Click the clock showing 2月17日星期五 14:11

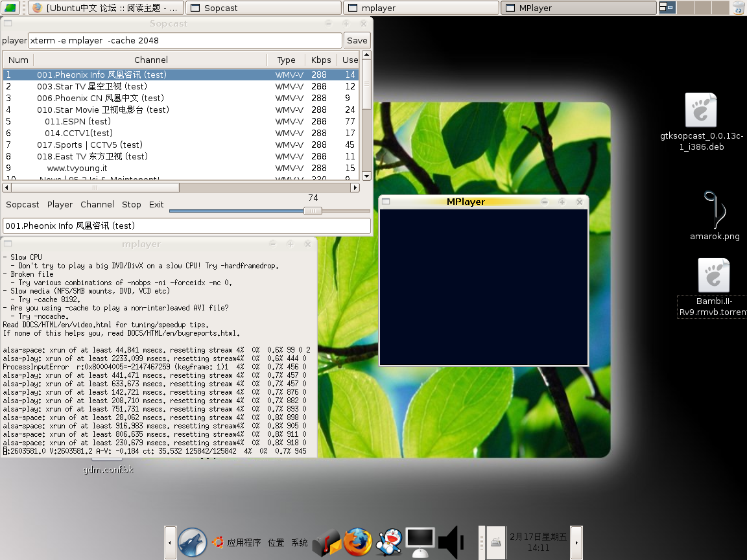[538, 542]
